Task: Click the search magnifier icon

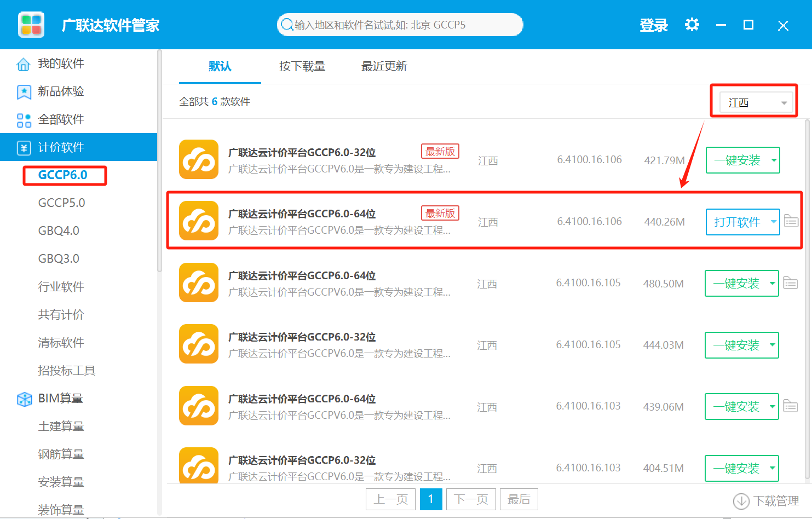Action: pyautogui.click(x=287, y=25)
